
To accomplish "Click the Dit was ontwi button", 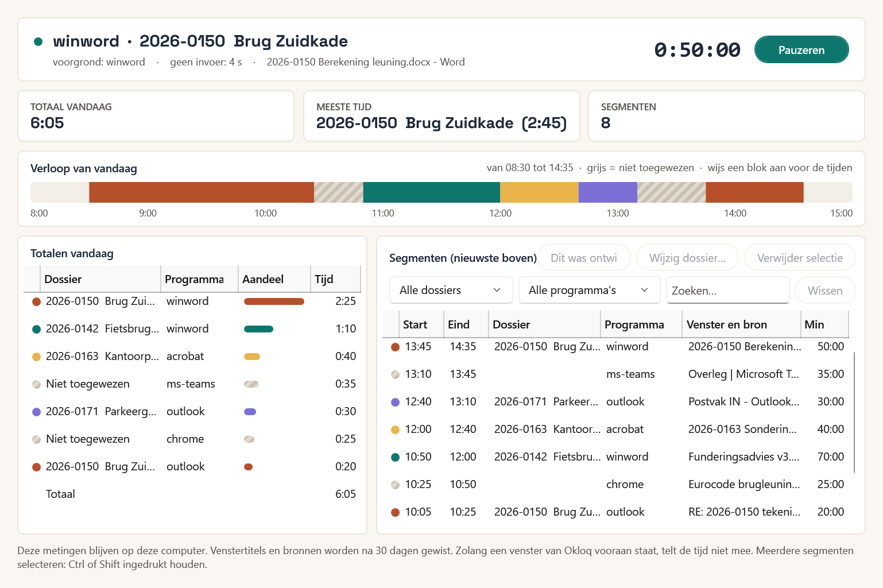I will 584,258.
